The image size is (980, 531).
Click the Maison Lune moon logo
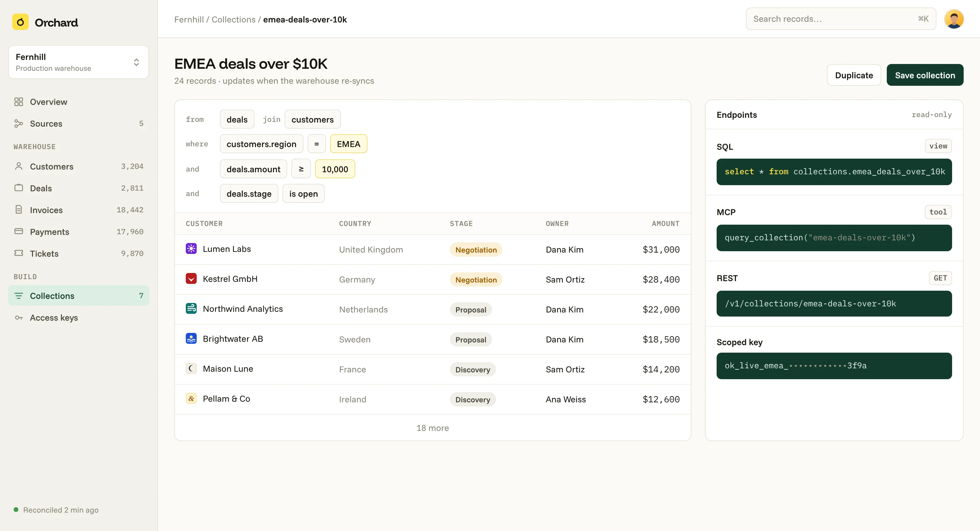[x=191, y=368]
